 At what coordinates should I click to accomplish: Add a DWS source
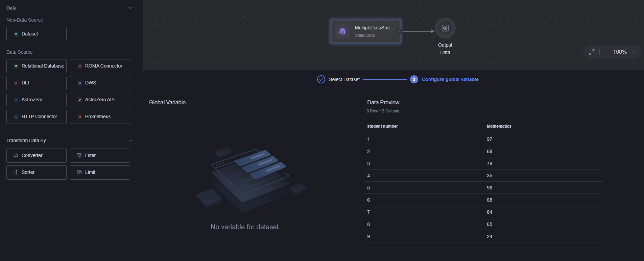pyautogui.click(x=100, y=83)
